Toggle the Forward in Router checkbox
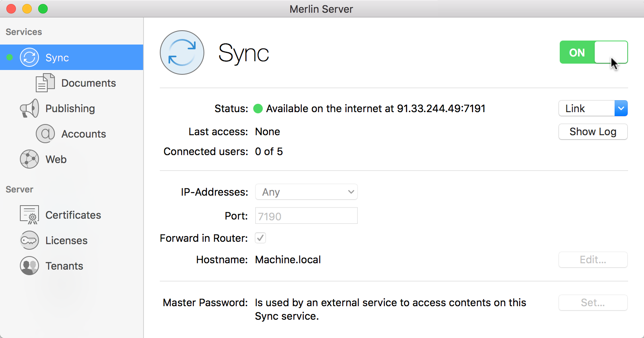 [x=260, y=238]
